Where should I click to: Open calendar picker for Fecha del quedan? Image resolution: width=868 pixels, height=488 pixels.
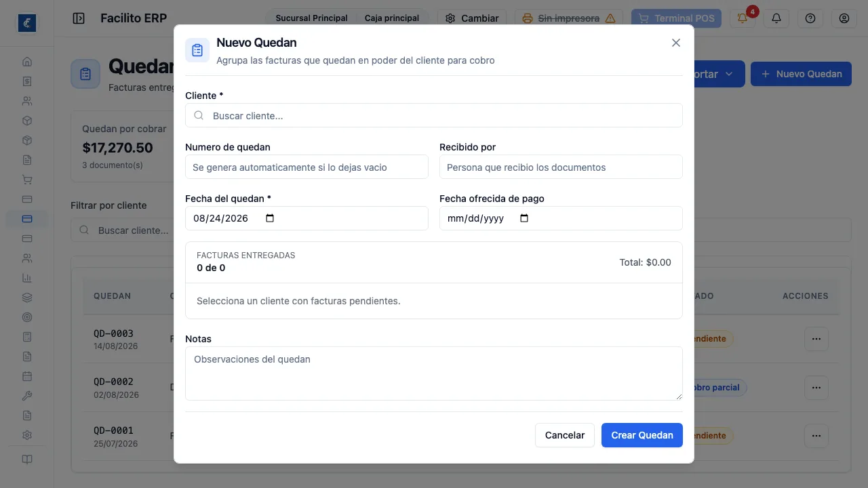click(x=270, y=218)
